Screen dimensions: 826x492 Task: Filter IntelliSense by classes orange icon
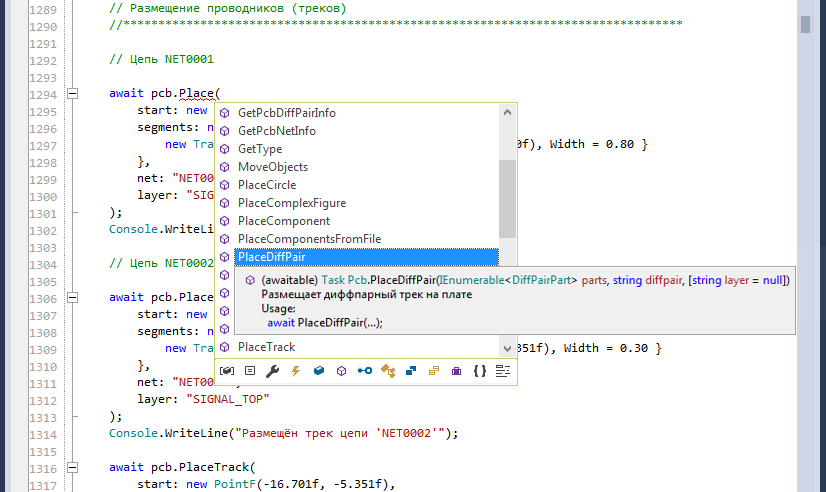pyautogui.click(x=388, y=371)
